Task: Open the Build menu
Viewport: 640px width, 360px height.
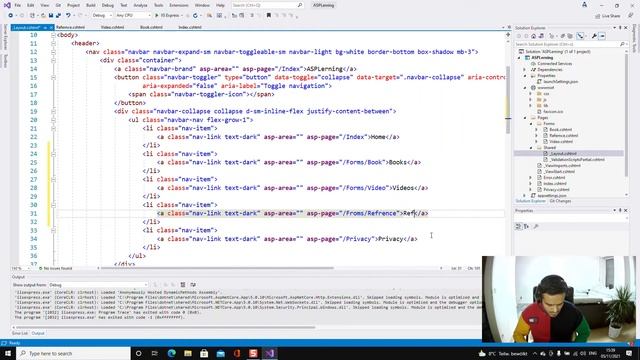Action: (x=91, y=5)
